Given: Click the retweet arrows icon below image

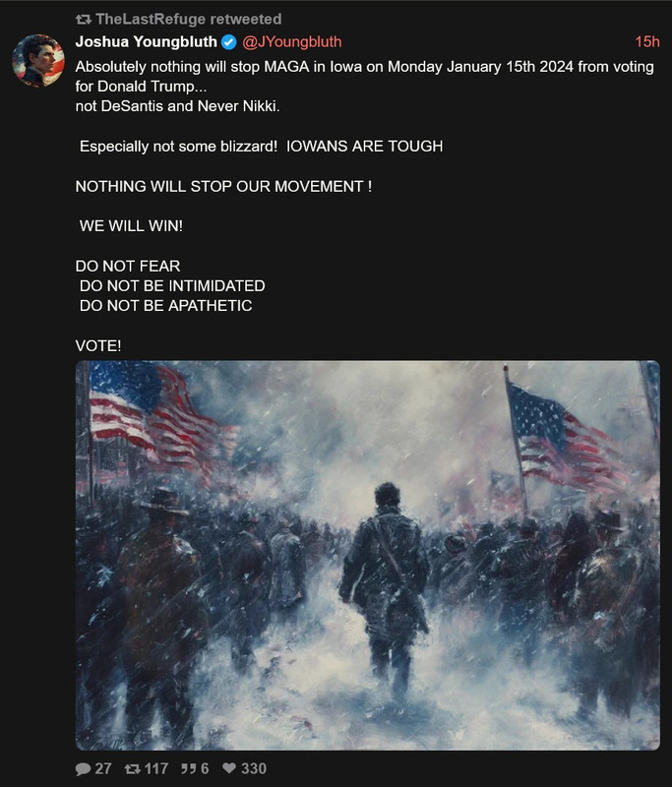Looking at the screenshot, I should (133, 769).
